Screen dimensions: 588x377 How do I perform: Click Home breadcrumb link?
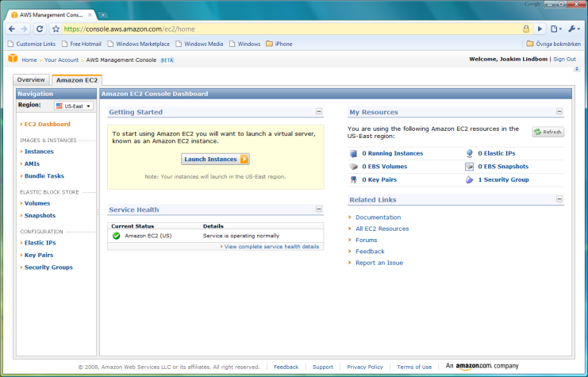point(29,60)
